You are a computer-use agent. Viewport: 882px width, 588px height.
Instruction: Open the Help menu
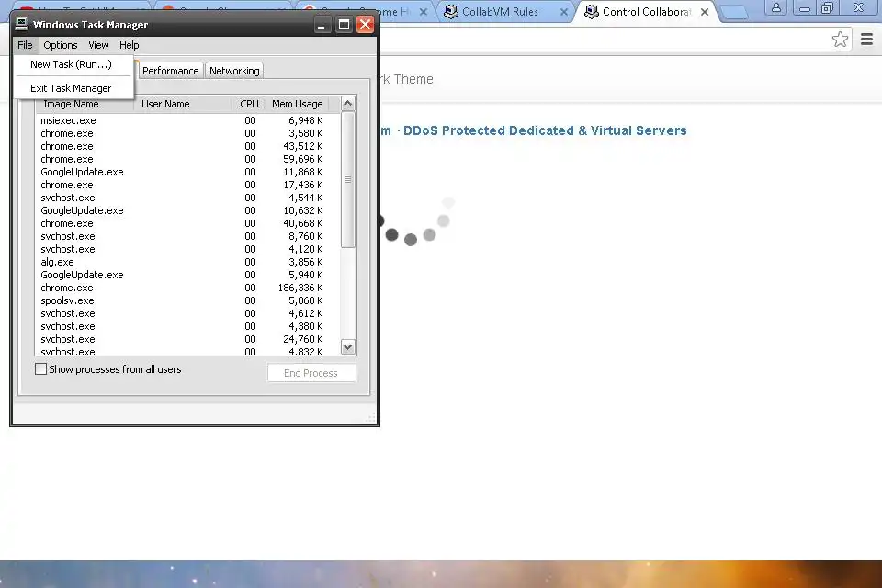click(x=129, y=45)
